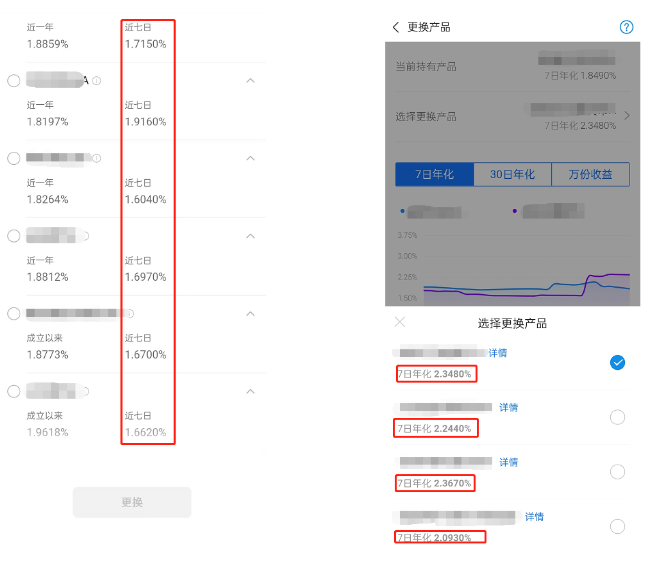Click the blue legend dot in the chart
657x567 pixels.
402,211
